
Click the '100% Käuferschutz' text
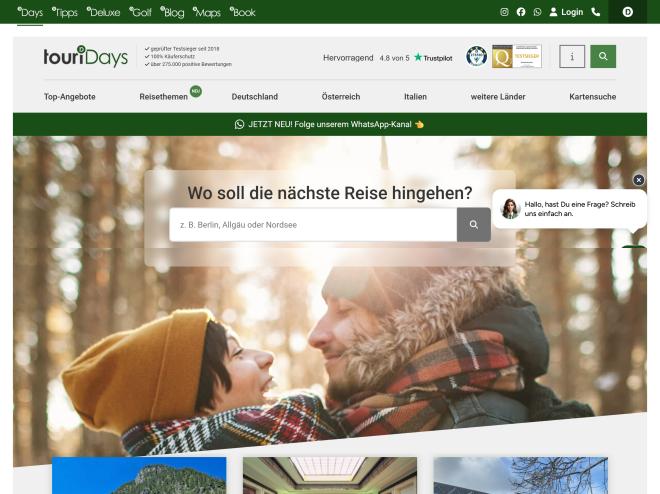point(173,56)
